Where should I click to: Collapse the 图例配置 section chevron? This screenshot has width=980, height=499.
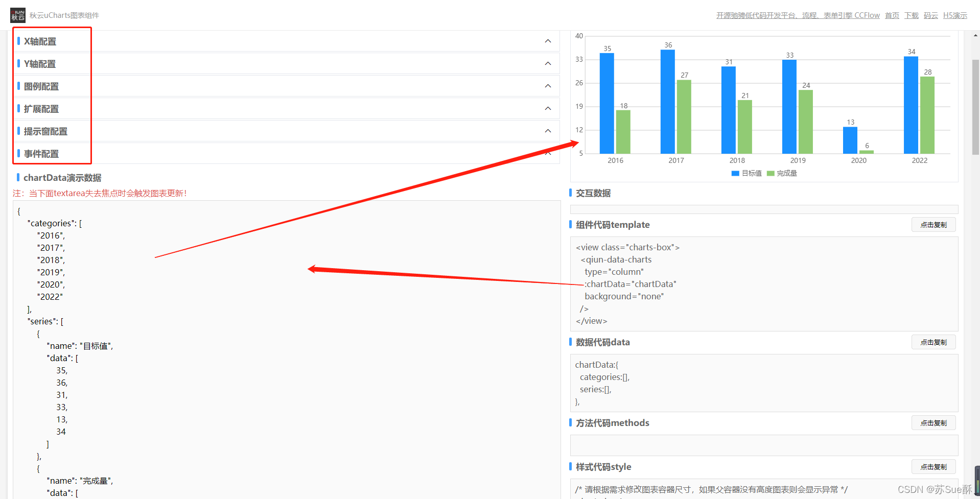pyautogui.click(x=548, y=86)
